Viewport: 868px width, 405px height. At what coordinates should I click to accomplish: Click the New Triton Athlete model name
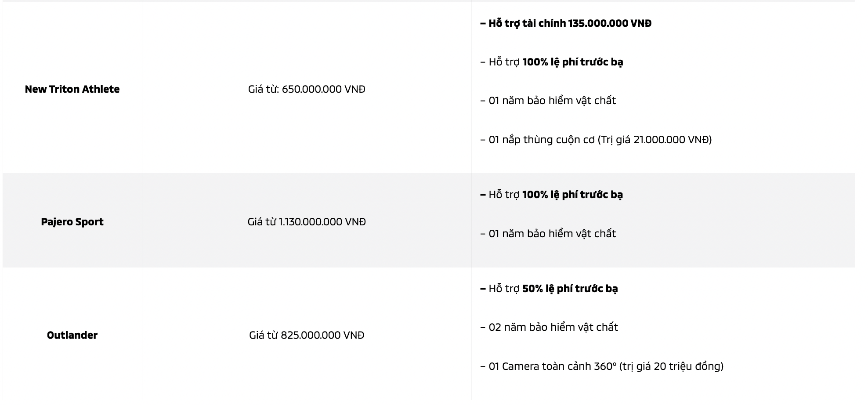(x=72, y=89)
